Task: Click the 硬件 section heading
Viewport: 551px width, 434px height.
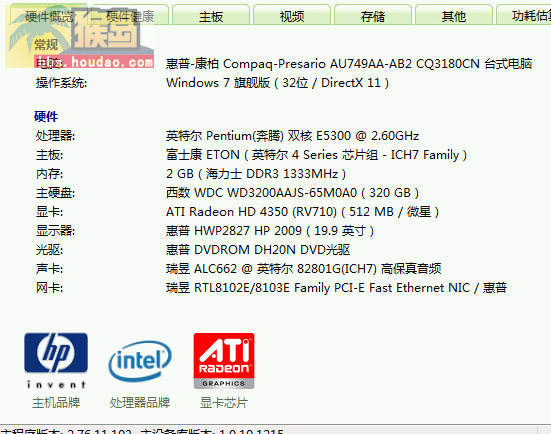Action: coord(46,116)
